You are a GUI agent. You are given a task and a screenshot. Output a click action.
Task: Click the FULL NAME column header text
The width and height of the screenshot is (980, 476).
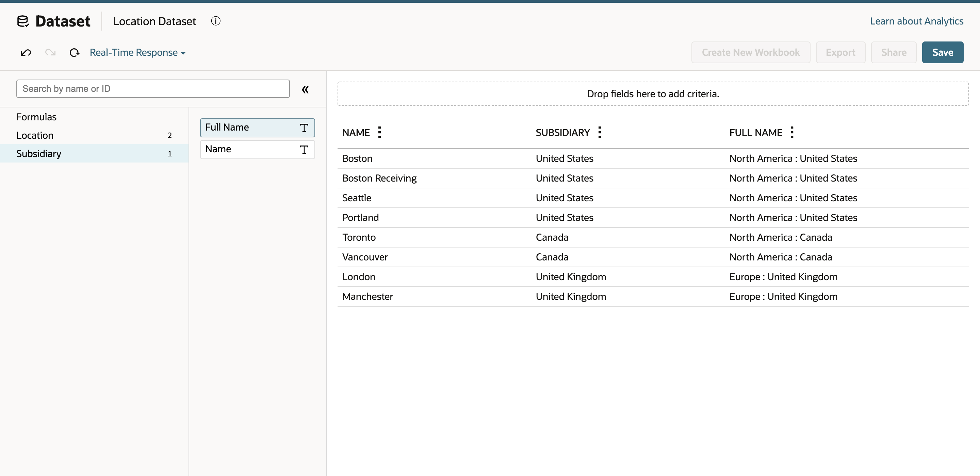pos(755,133)
